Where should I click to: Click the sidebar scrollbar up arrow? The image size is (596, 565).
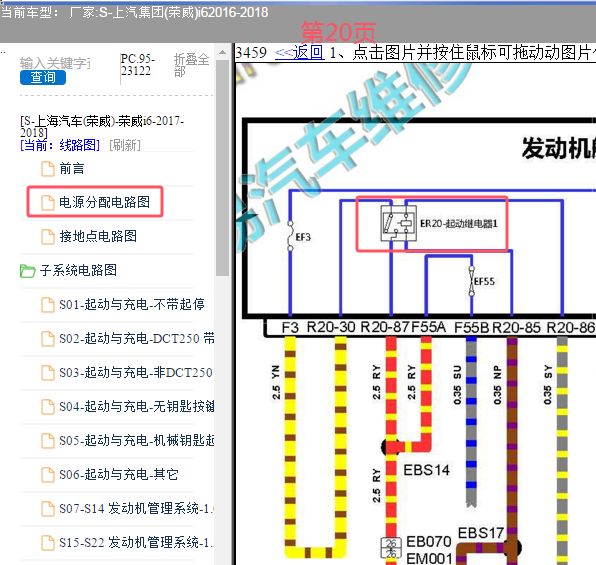222,52
